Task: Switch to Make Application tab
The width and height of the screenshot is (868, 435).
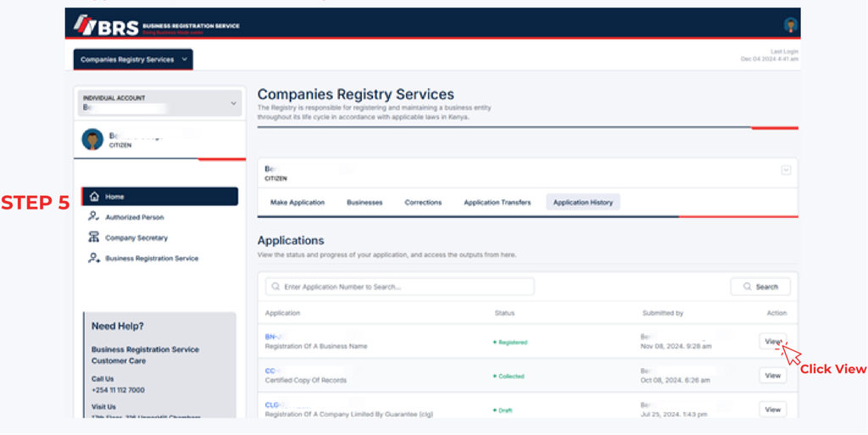Action: click(x=298, y=203)
